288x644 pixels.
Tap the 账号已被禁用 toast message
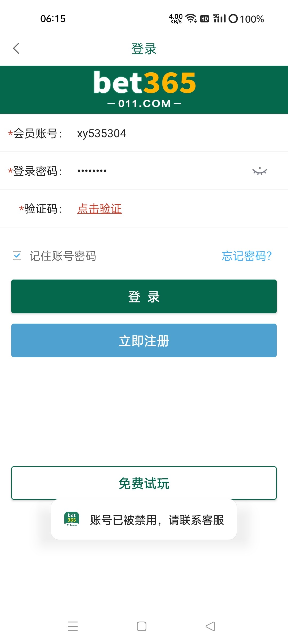(157, 520)
